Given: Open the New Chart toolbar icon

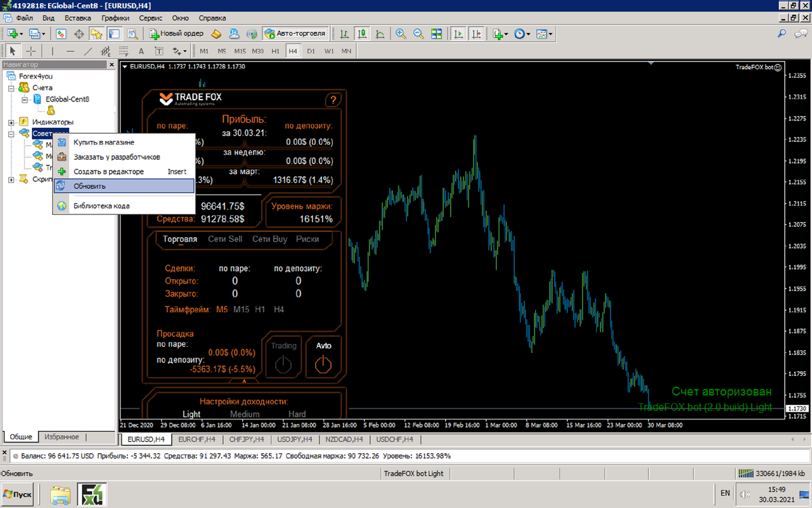Looking at the screenshot, I should click(12, 33).
